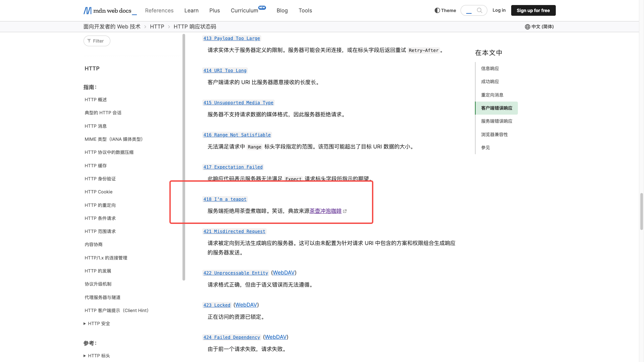Open 协议升级机制 in sidebar
This screenshot has height=362, width=644.
pyautogui.click(x=98, y=284)
